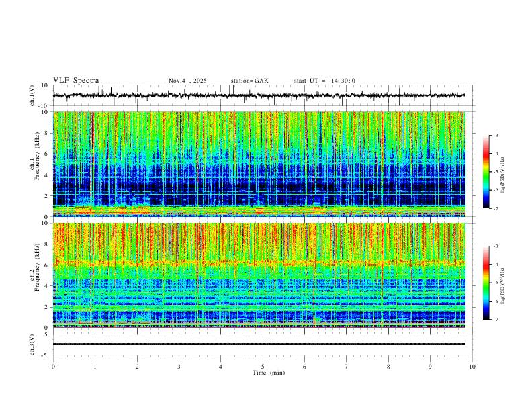The width and height of the screenshot is (532, 411).
Task: Click the "5" tick label on time axis
Action: 263,367
